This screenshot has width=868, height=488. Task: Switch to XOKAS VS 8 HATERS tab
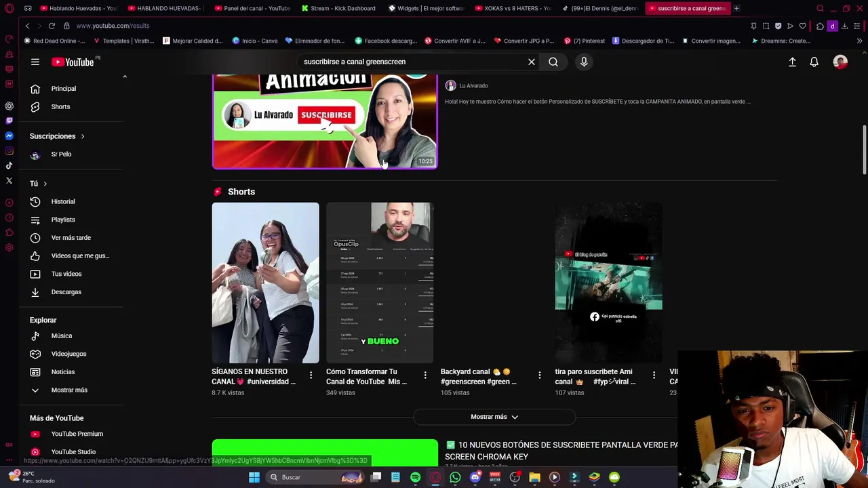(514, 8)
